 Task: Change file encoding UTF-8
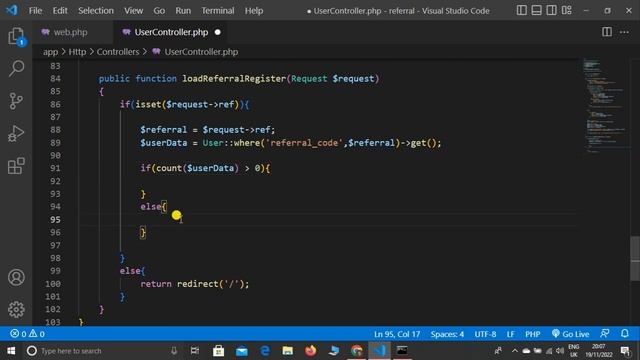tap(485, 334)
